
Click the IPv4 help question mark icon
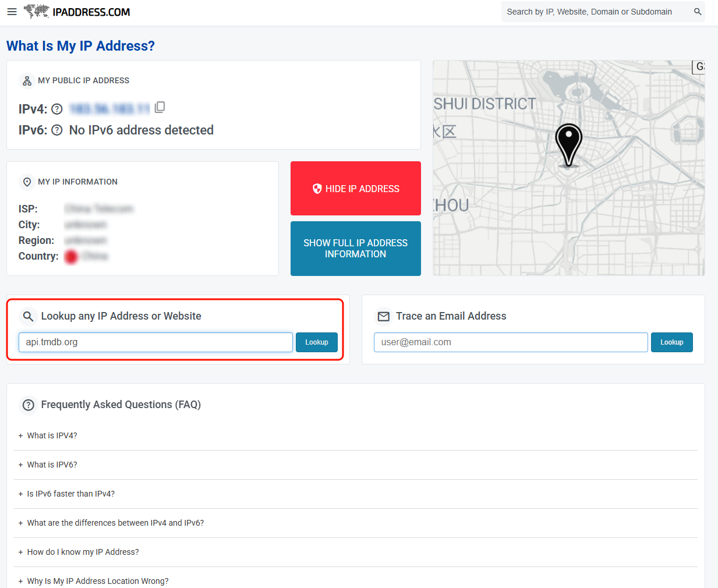click(x=57, y=109)
